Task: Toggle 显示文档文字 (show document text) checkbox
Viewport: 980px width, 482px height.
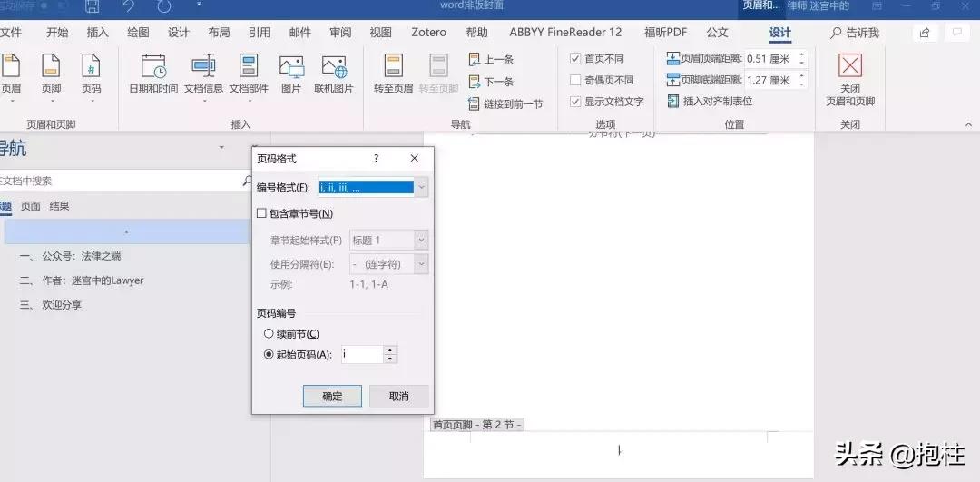Action: point(575,102)
